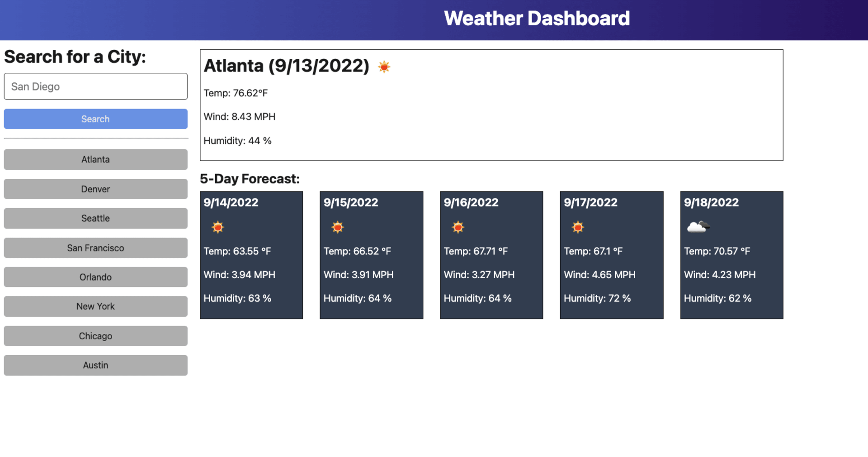Open Chicago weather from the sidebar

[x=95, y=336]
